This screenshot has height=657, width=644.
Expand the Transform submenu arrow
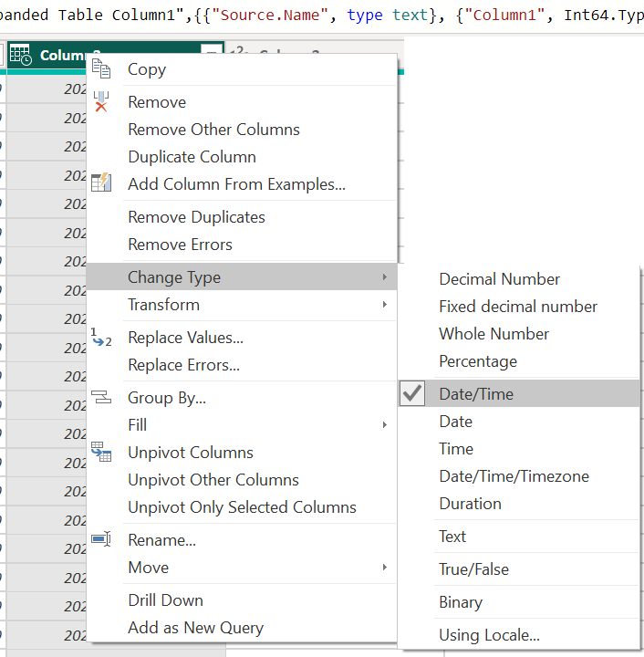(x=384, y=305)
